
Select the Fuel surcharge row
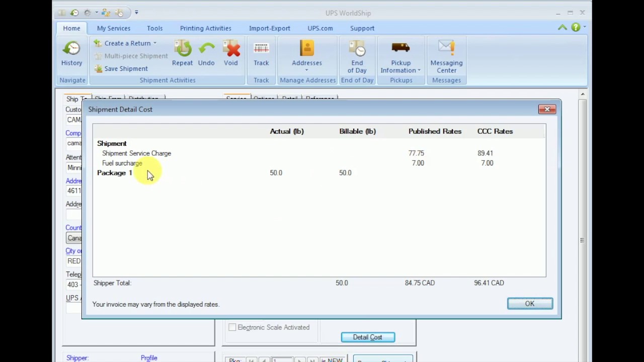tap(319, 163)
